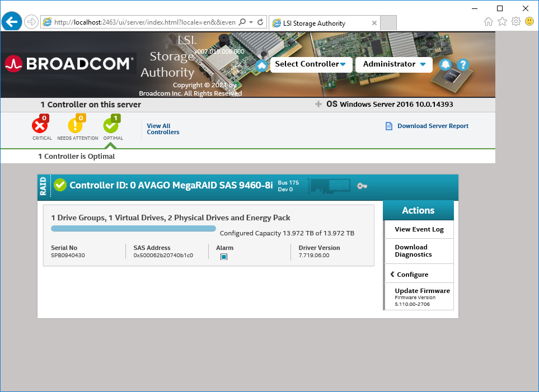The width and height of the screenshot is (539, 392).
Task: Click the address bar URL field
Action: coord(144,22)
